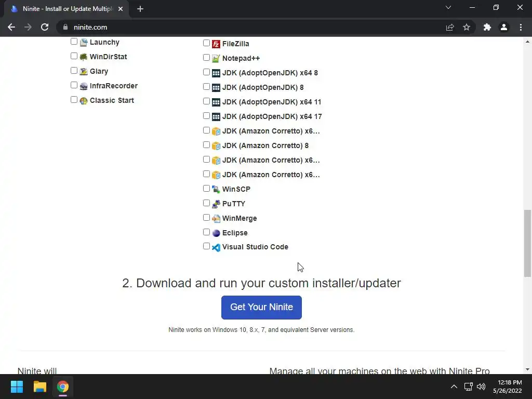Click the 'JDK (Amazon Corretto) 8' label

point(265,146)
